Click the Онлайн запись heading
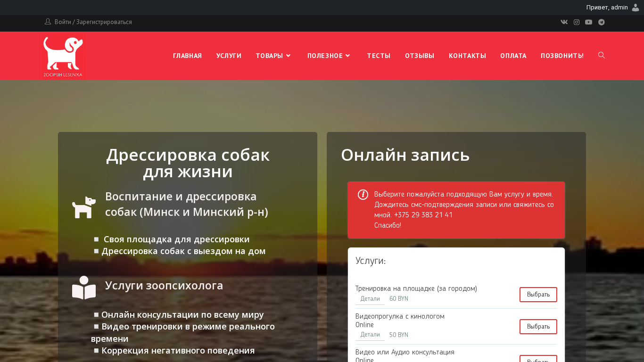 point(405,155)
